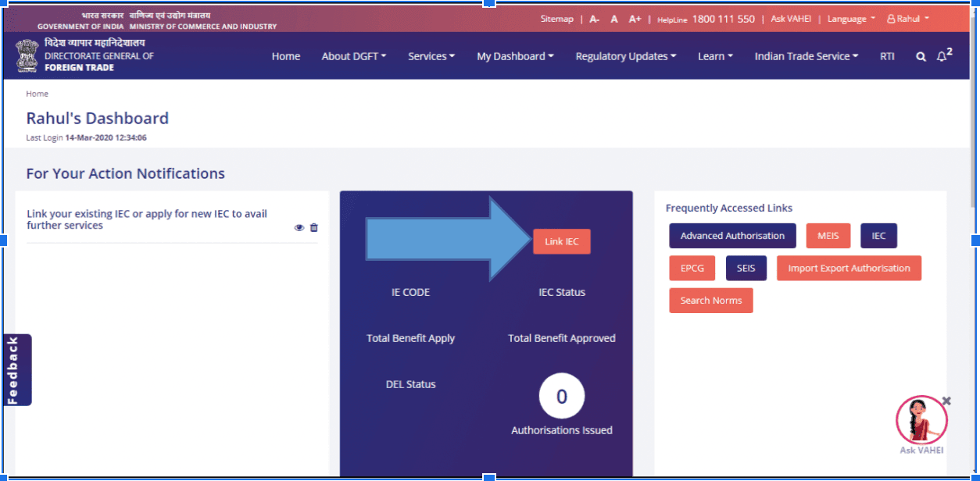Image resolution: width=980 pixels, height=481 pixels.
Task: Open the My Dashboard menu
Action: (515, 56)
